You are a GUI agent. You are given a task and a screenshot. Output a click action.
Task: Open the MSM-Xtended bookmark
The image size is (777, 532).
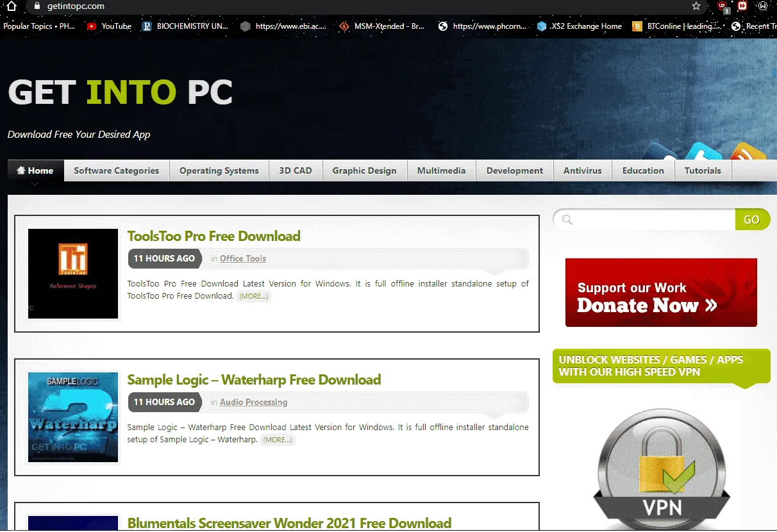[381, 26]
